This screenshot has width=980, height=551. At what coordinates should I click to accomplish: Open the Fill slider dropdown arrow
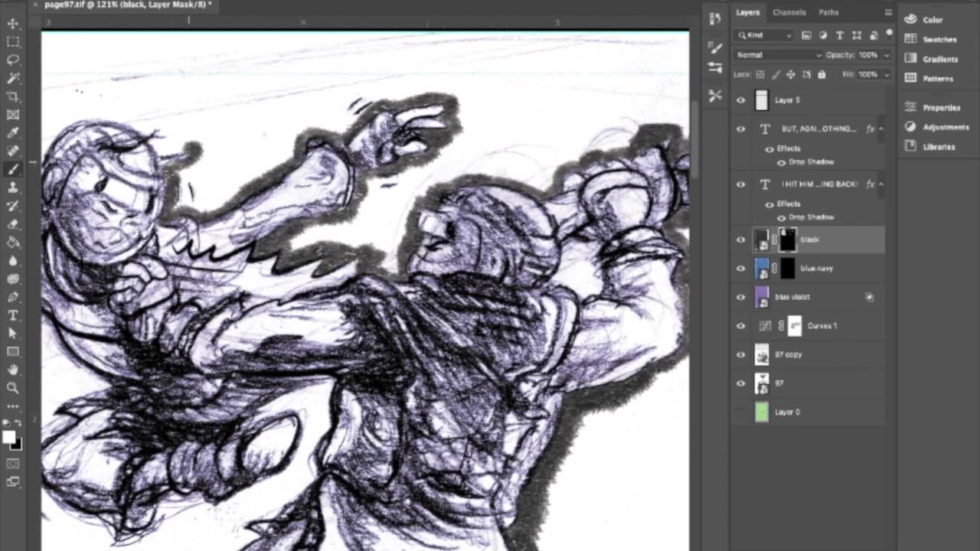click(x=887, y=75)
